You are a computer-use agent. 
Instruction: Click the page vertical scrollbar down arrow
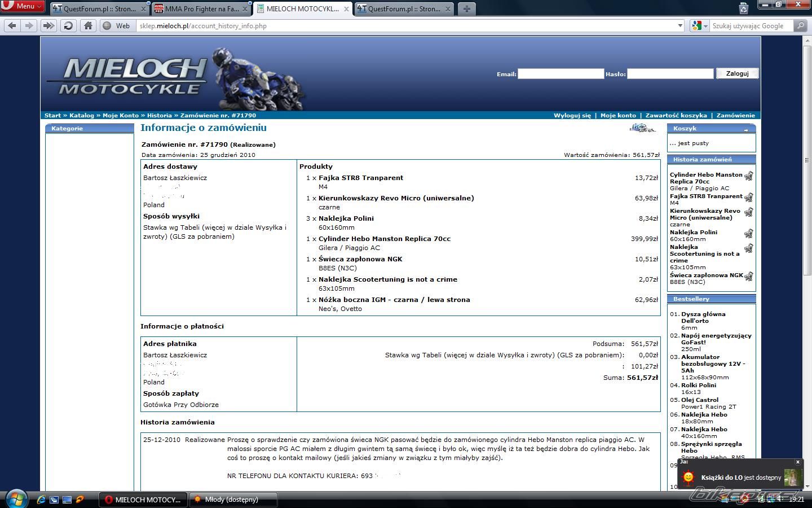(807, 486)
